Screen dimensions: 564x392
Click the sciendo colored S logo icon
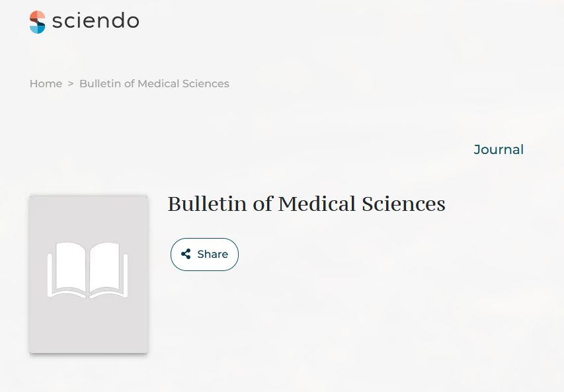38,22
